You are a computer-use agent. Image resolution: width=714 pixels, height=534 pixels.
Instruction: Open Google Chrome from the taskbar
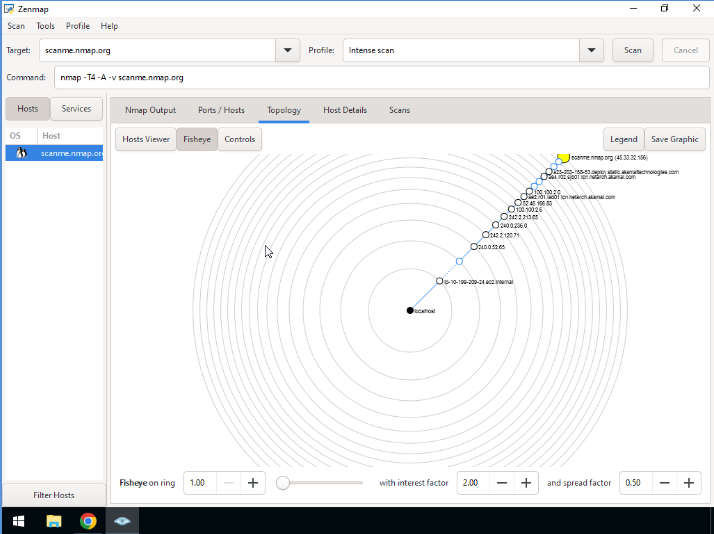pyautogui.click(x=88, y=521)
